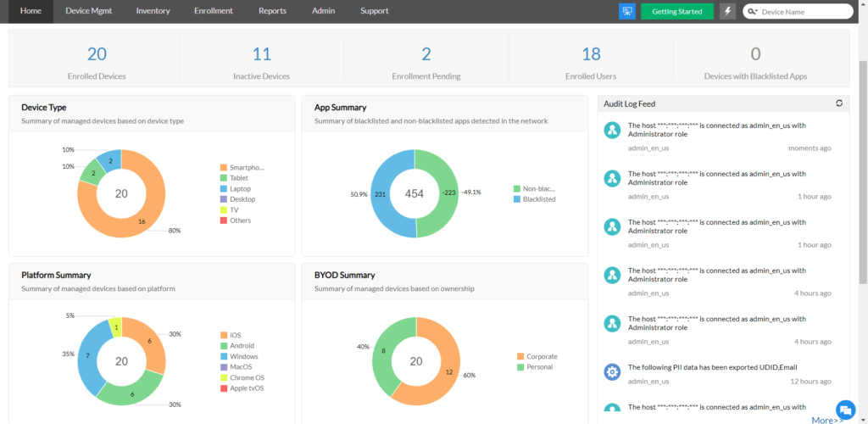Open the Device Mgmt menu

[x=88, y=11]
